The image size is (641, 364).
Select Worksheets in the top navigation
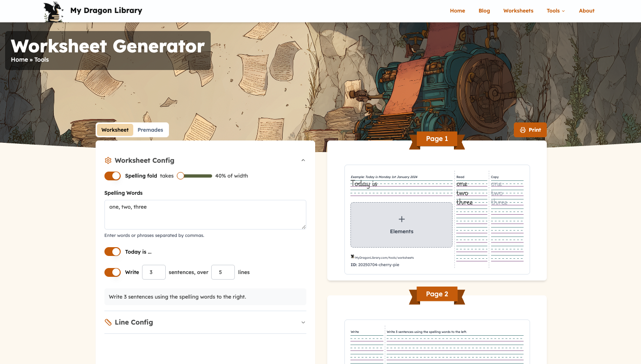point(518,11)
